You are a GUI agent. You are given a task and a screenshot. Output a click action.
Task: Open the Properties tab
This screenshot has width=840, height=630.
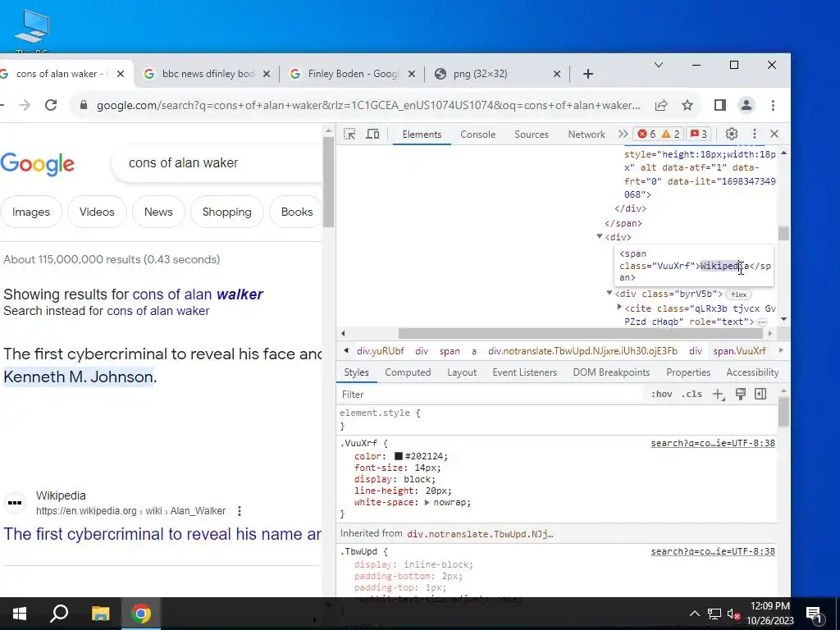688,372
